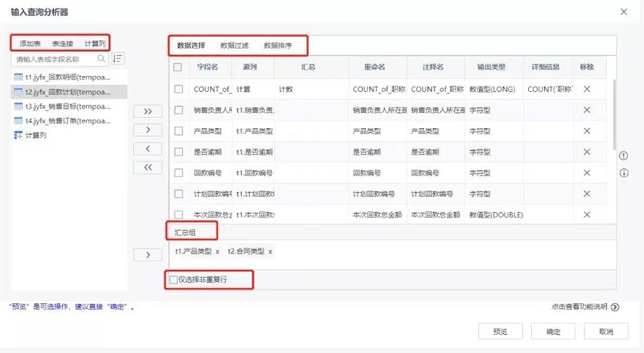Viewport: 644px width, 353px height.
Task: Click the table icon of t3.jyfx_销售目标
Action: (x=18, y=106)
